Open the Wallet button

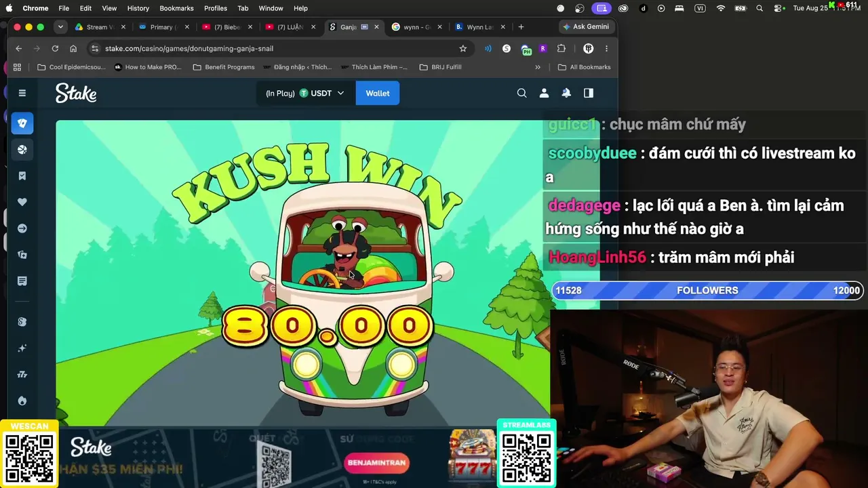pyautogui.click(x=378, y=93)
